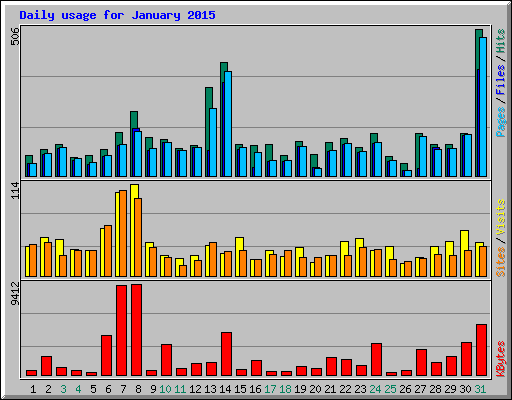
Task: Click day label '28' on the axis
Action: click(x=435, y=389)
